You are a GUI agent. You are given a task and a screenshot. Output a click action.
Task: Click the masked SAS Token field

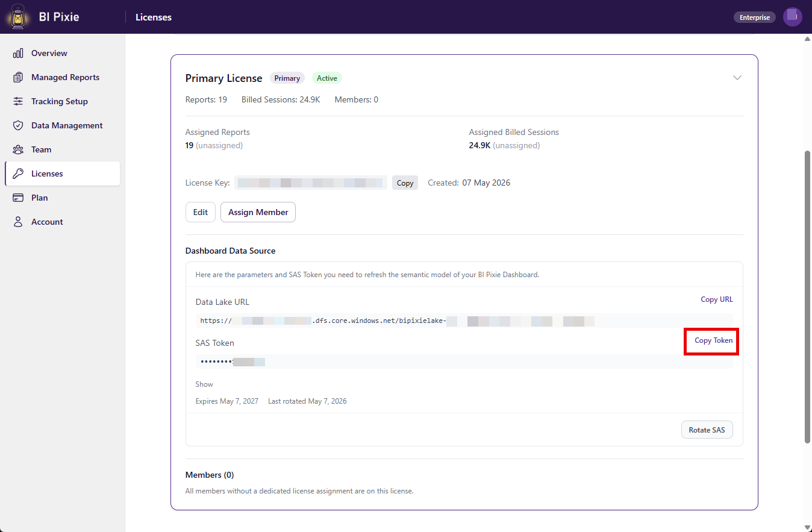tap(464, 361)
